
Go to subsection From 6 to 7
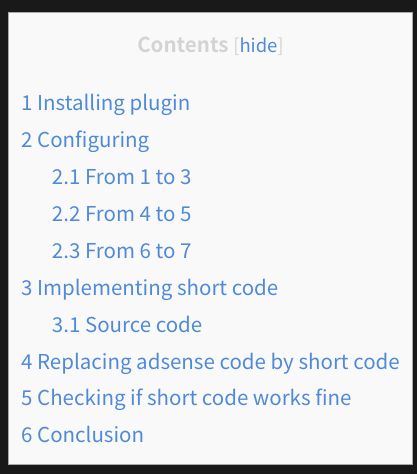pyautogui.click(x=121, y=251)
